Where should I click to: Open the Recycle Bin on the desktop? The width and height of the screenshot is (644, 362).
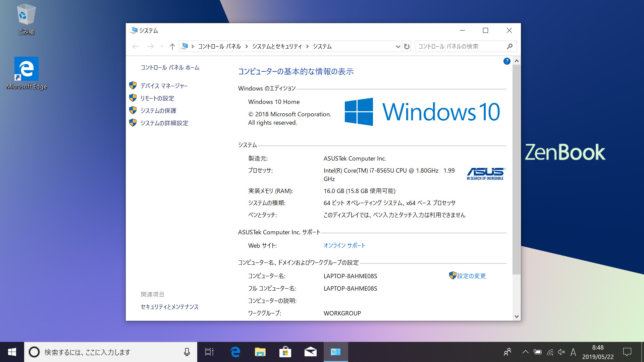click(x=26, y=15)
